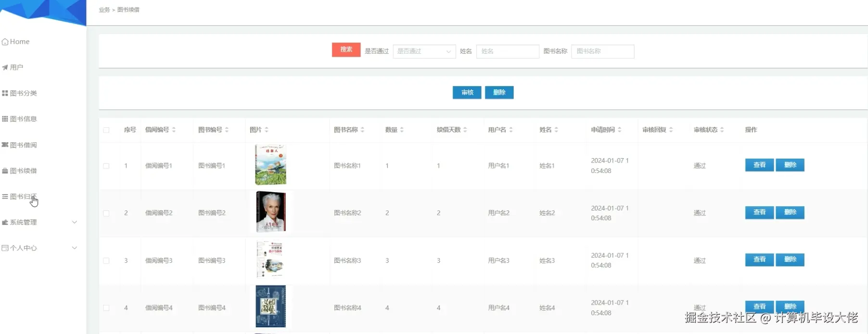Expand 系统管理 chevron in sidebar
Viewport: 868px width, 334px height.
[x=75, y=222]
